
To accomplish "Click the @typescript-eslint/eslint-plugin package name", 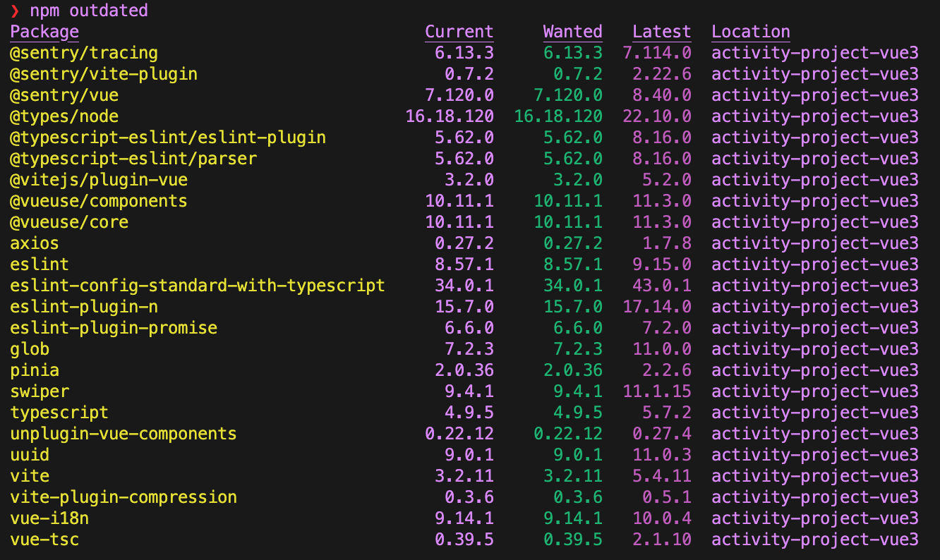I will [x=168, y=138].
